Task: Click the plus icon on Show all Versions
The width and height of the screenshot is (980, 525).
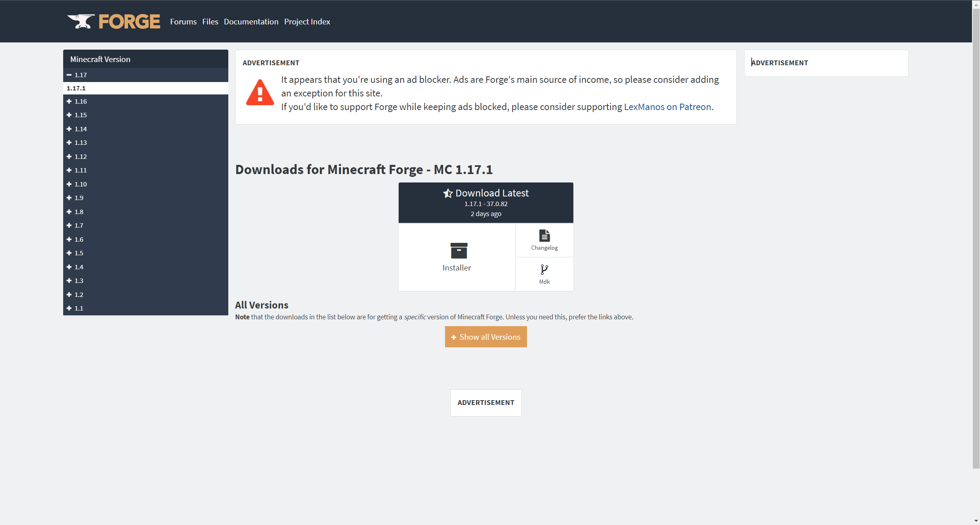Action: 454,337
